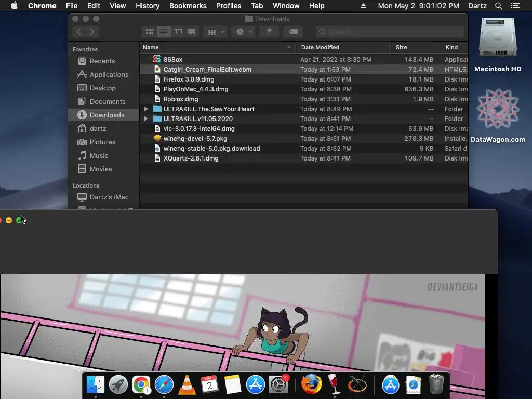Open Calendar from the Dock
Image resolution: width=532 pixels, height=399 pixels.
click(209, 384)
